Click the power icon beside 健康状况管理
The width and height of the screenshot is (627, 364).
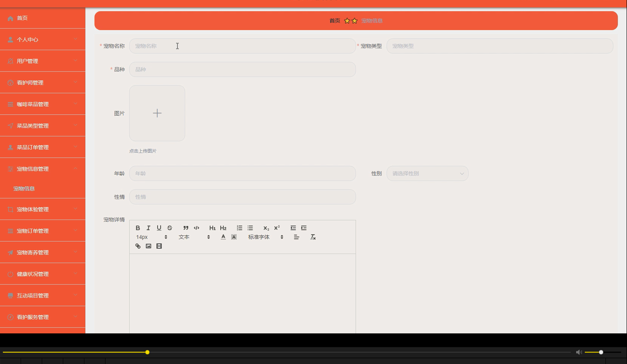10,274
